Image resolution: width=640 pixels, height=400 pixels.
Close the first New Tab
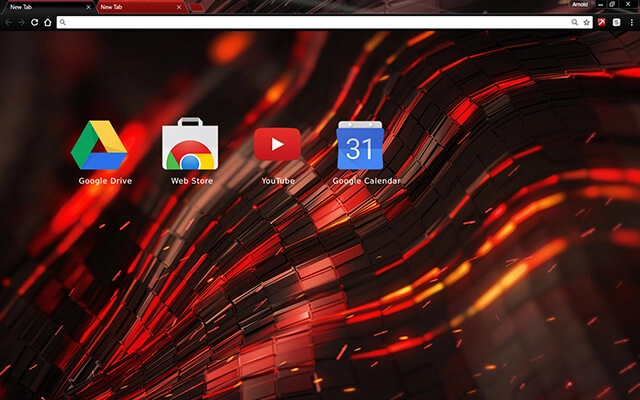tap(88, 7)
